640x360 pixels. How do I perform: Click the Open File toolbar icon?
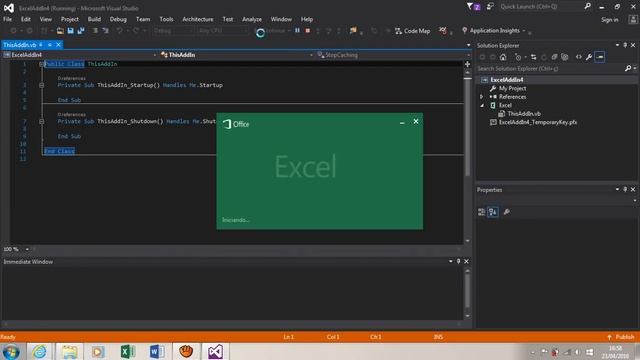point(60,31)
